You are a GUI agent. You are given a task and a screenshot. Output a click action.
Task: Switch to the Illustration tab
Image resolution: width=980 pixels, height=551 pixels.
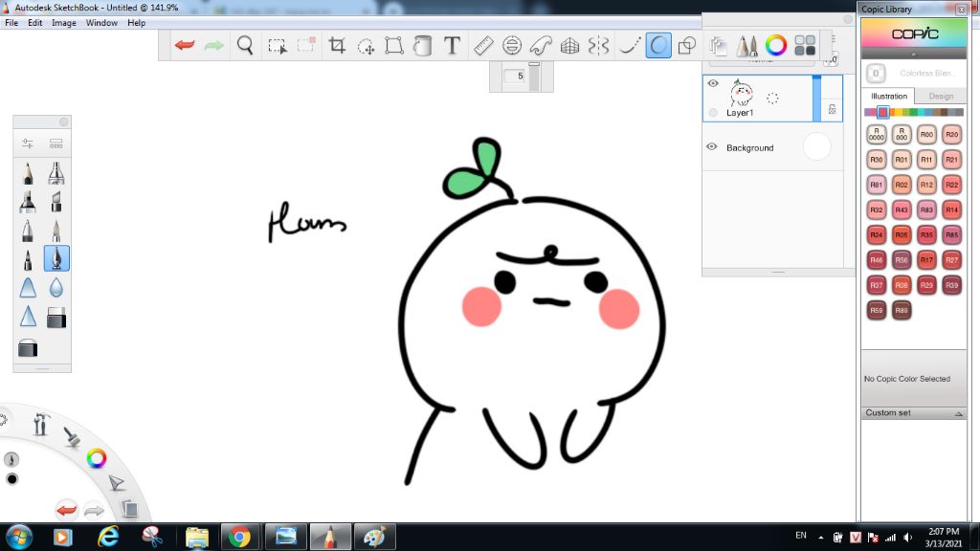click(x=889, y=97)
